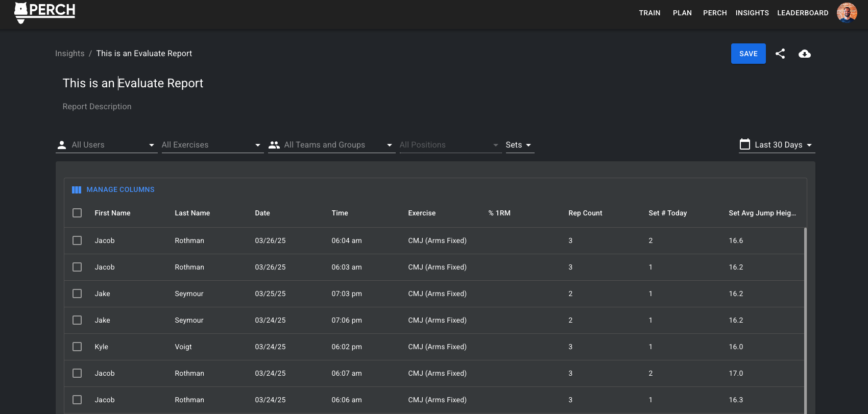Click current breadcrumb This is an Evaluate Report
This screenshot has height=414, width=868.
(x=144, y=54)
